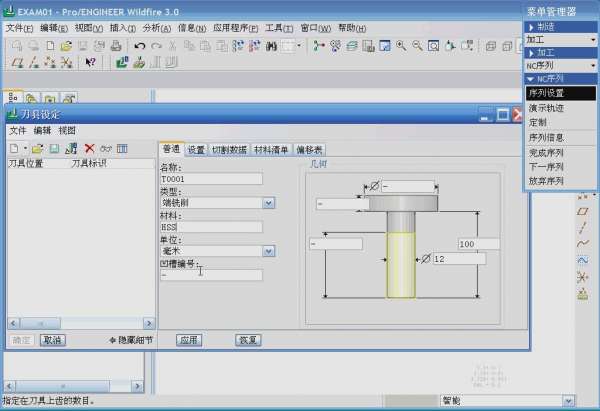Screen dimensions: 600x411
Task: Click the Datum axis tool icon
Action: click(34, 62)
